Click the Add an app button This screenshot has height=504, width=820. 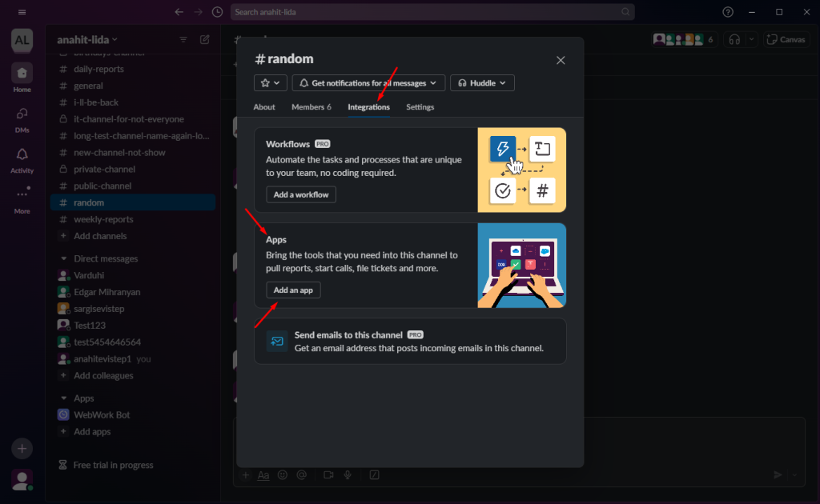293,290
